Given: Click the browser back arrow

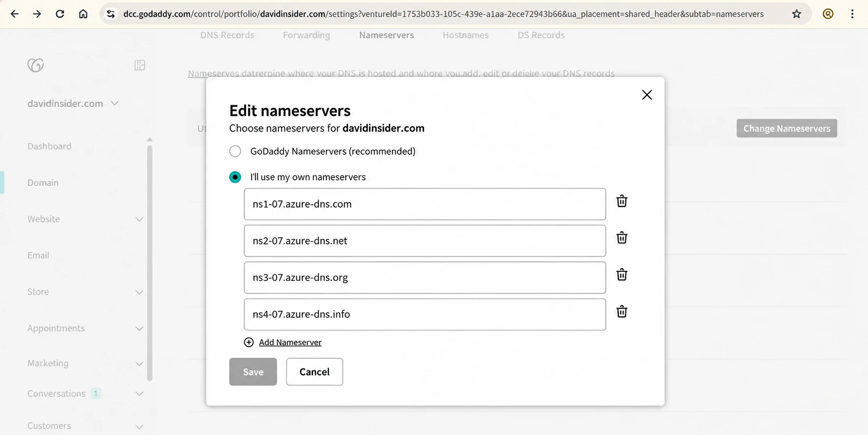Looking at the screenshot, I should point(15,14).
